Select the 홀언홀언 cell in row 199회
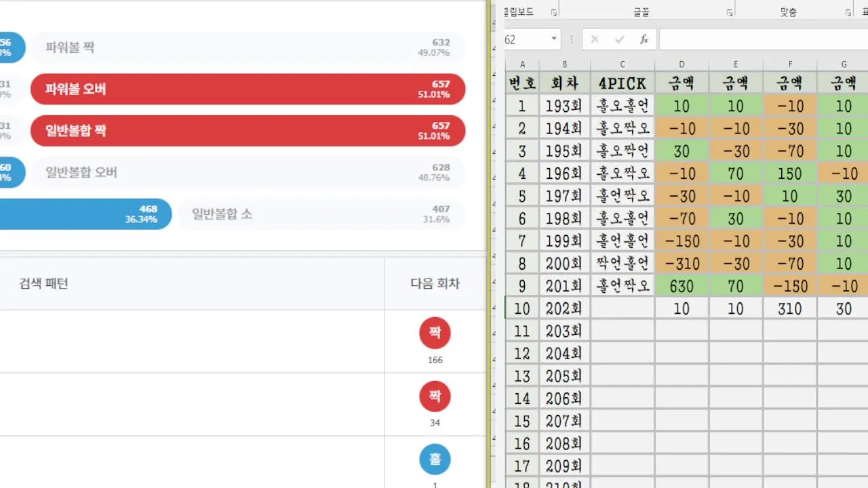868x488 pixels. pyautogui.click(x=623, y=241)
